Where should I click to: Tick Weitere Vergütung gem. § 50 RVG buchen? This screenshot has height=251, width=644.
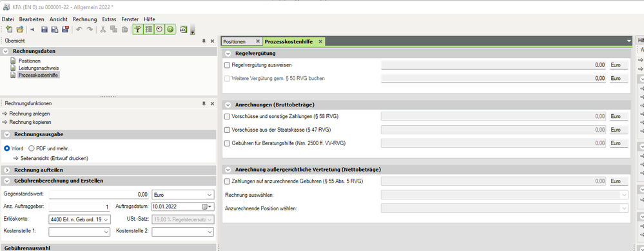tap(227, 78)
